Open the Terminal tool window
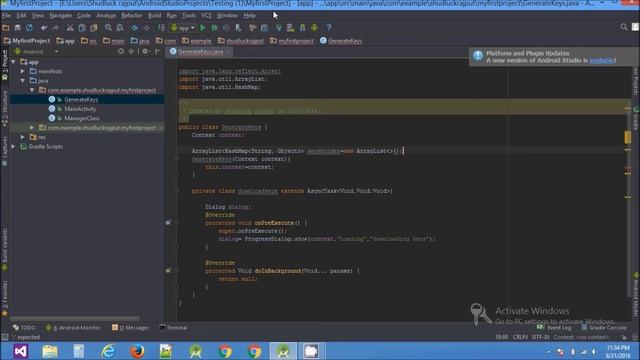This screenshot has width=640, height=360. (x=173, y=328)
